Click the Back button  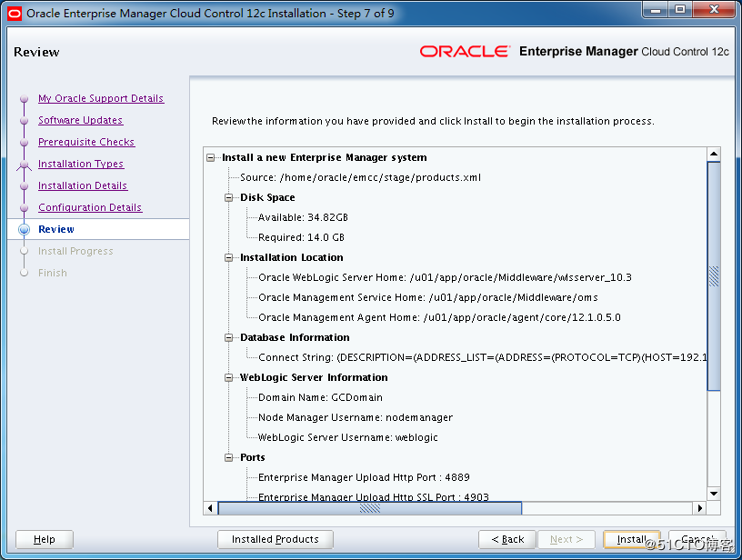[507, 539]
